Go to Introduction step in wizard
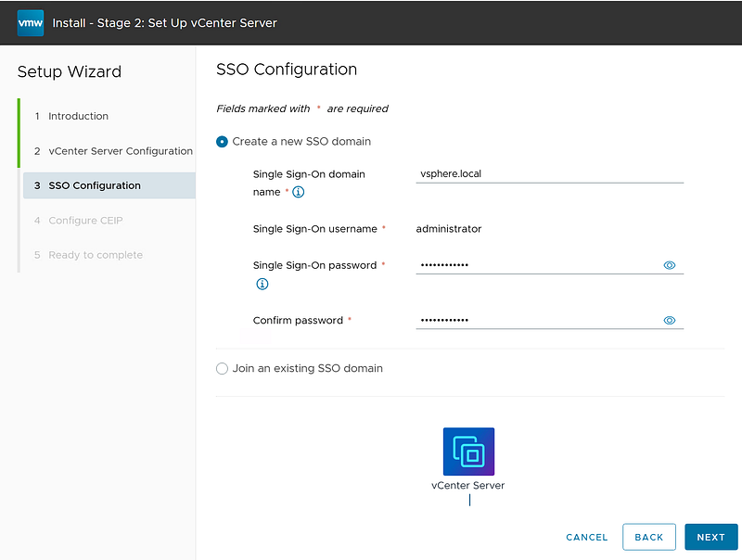 [78, 116]
